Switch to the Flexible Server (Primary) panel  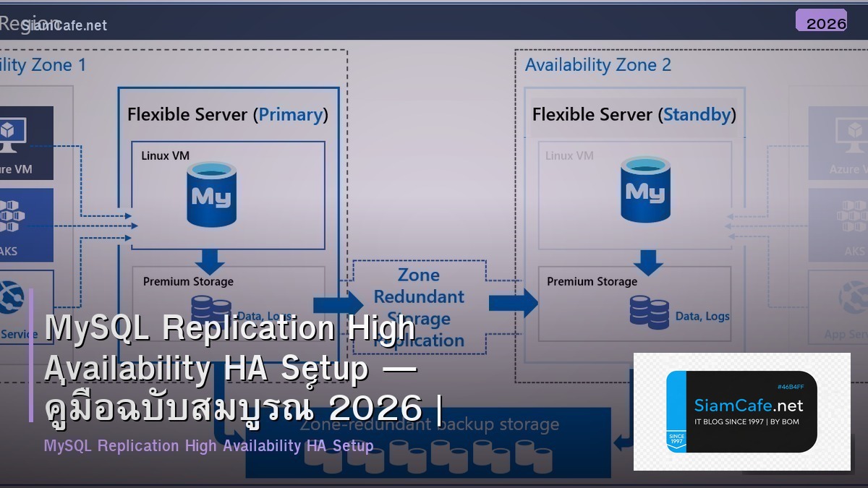[x=227, y=114]
